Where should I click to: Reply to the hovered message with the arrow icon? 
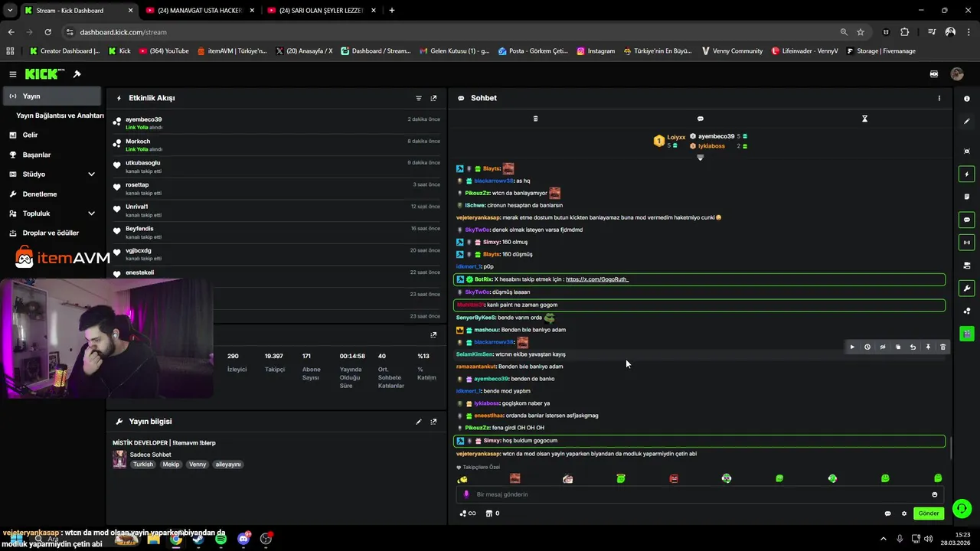click(x=913, y=347)
